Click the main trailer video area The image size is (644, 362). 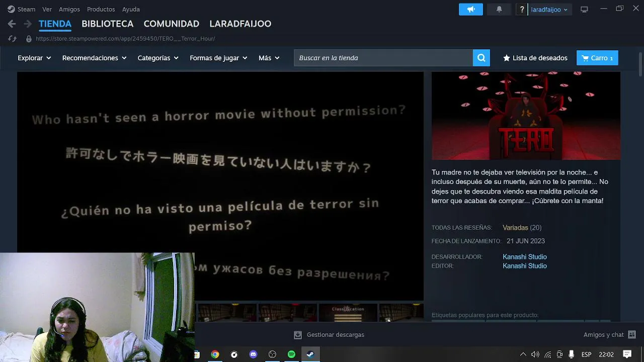(220, 186)
